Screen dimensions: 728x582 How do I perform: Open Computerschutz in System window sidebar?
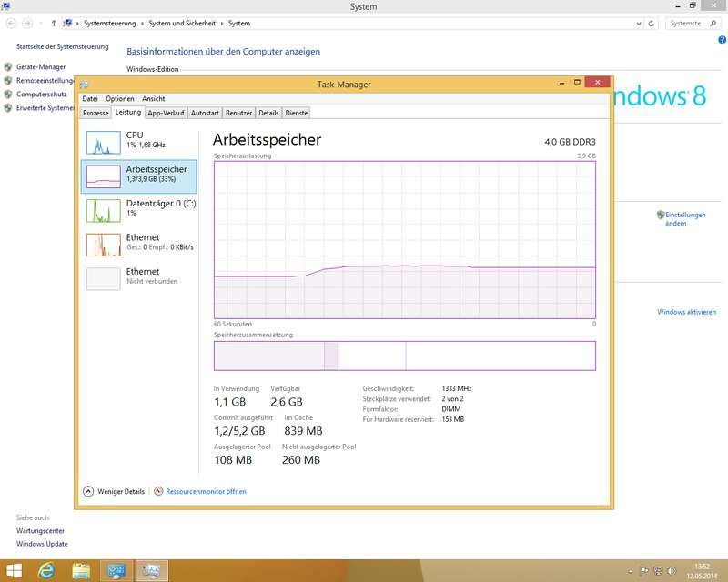(41, 95)
